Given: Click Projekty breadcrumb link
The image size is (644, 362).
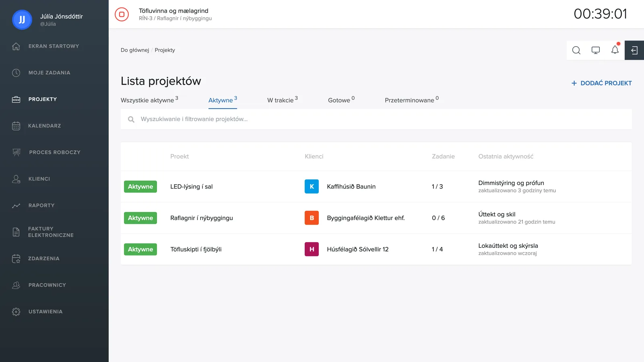Looking at the screenshot, I should pos(165,50).
